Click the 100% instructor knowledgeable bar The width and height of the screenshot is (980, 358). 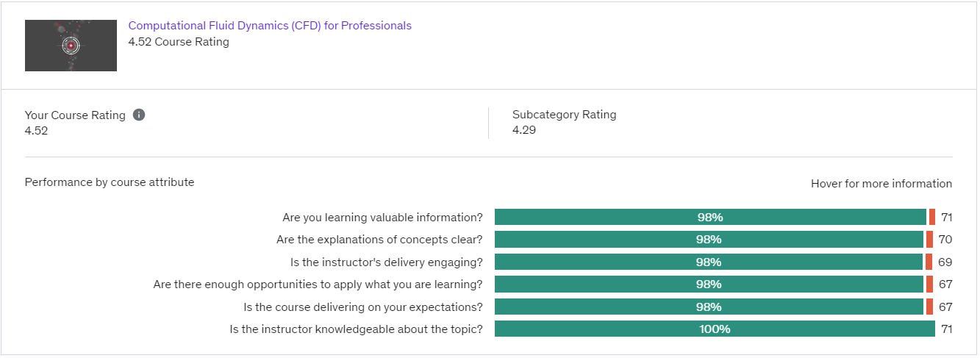tap(715, 329)
